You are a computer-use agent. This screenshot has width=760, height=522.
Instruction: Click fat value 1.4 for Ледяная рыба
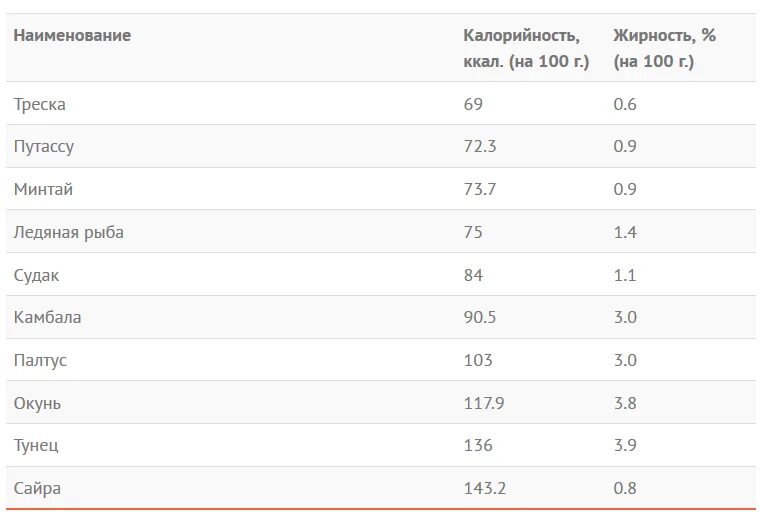tap(625, 232)
